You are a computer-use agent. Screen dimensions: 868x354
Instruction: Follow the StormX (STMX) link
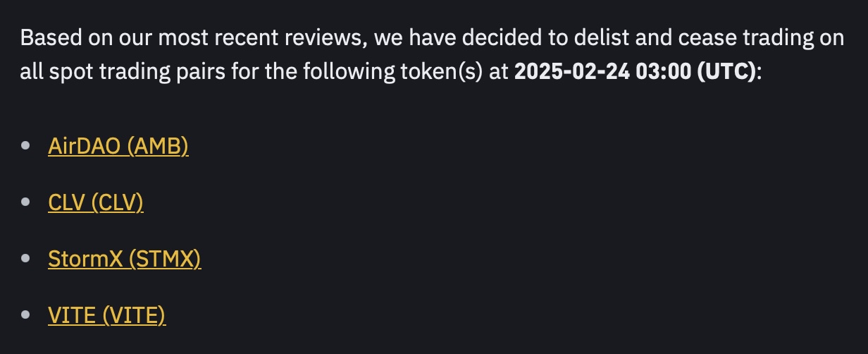click(x=124, y=259)
